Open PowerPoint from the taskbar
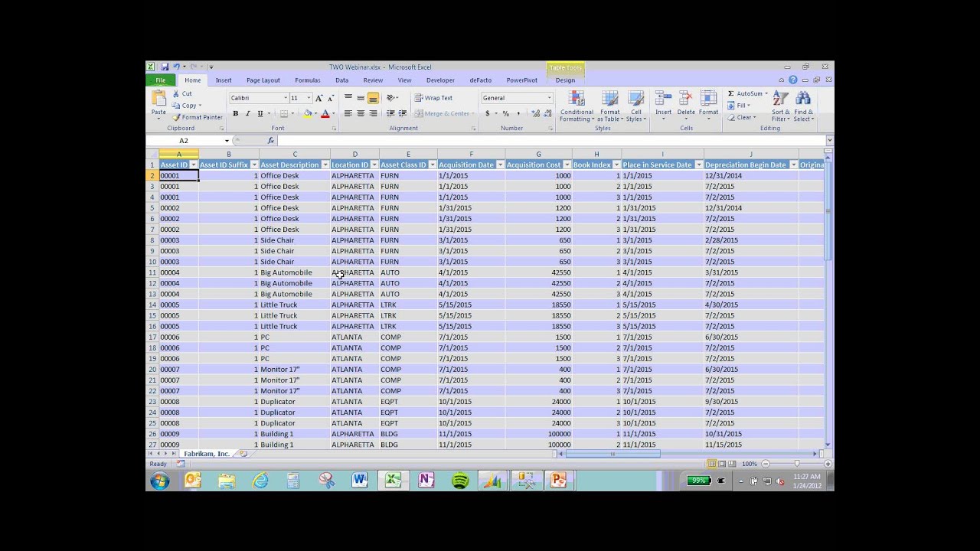The image size is (980, 551). [x=558, y=481]
